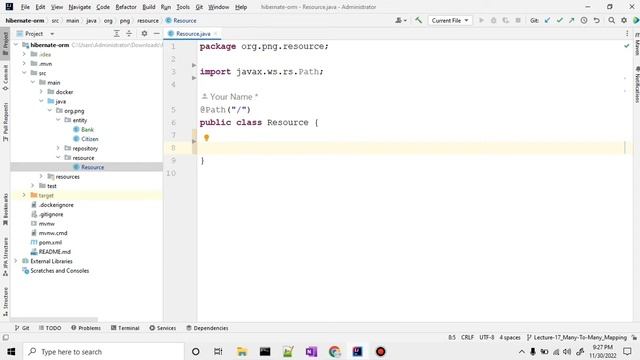Open the Refactor menu
640x360 pixels.
(126, 7)
